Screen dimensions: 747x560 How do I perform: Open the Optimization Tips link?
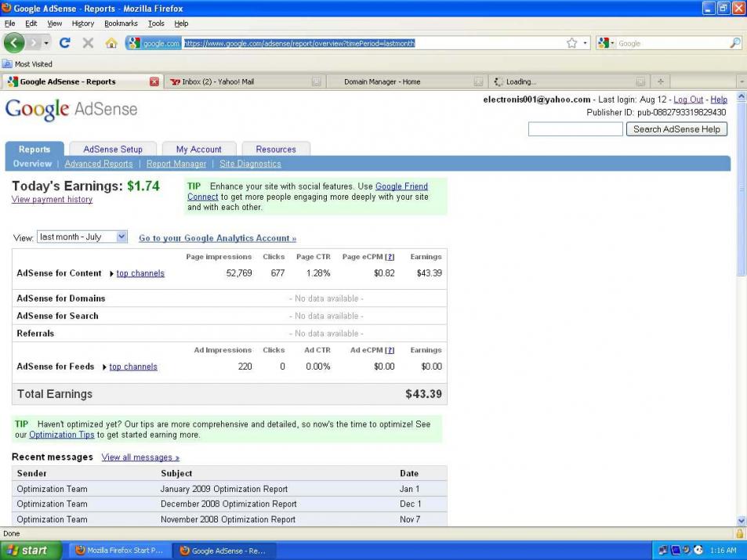[x=62, y=435]
